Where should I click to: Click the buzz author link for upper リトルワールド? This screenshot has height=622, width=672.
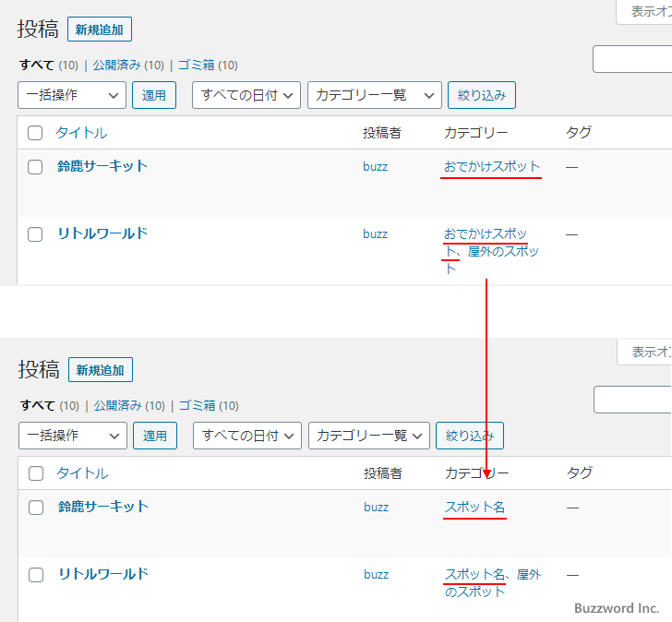(375, 234)
